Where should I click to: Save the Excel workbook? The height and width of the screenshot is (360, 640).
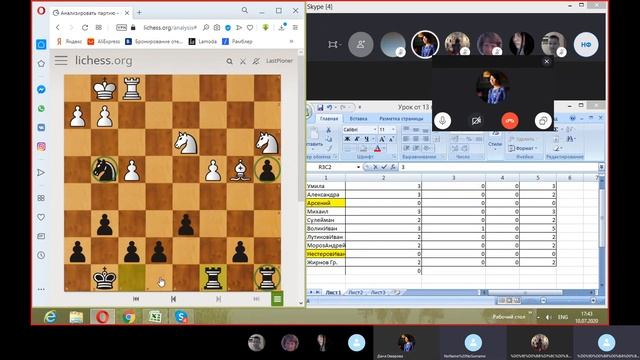coord(320,107)
